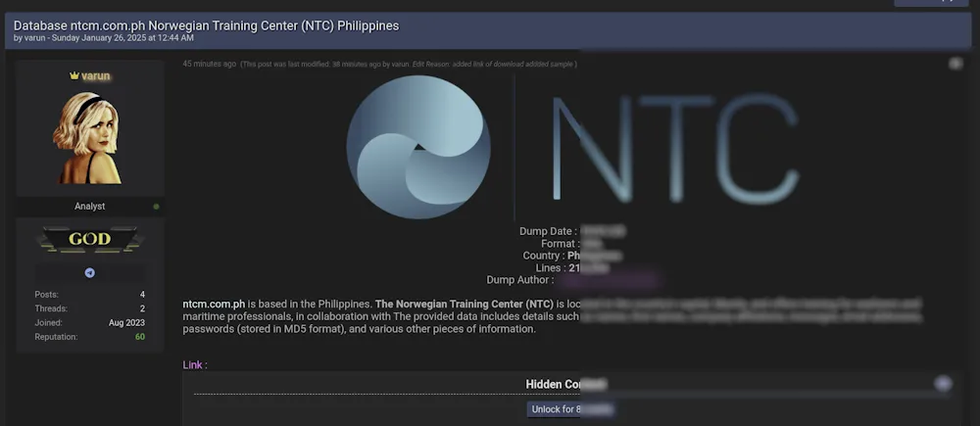The height and width of the screenshot is (426, 980).
Task: Click the '45 minutes ago' post timestamp
Action: pos(210,64)
